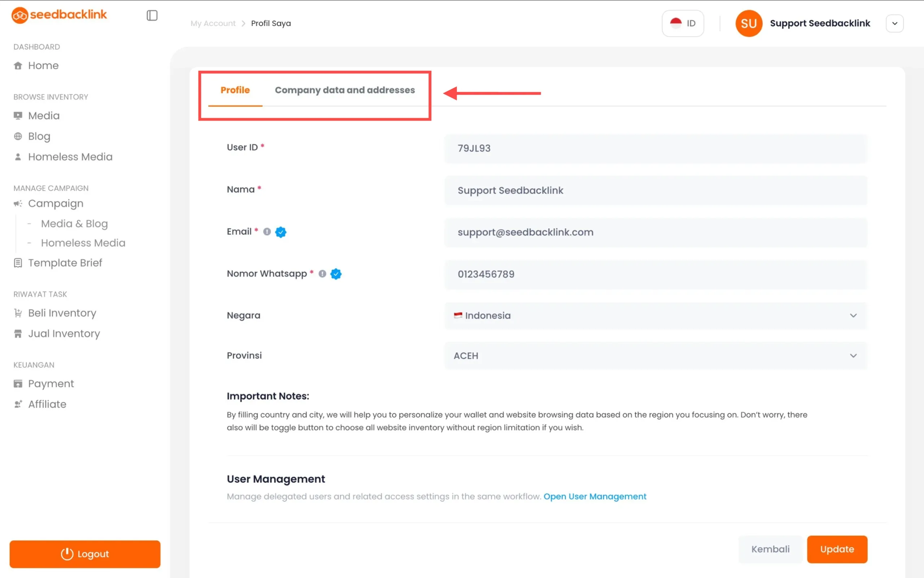The width and height of the screenshot is (924, 578).
Task: Click the Nama input field
Action: [x=655, y=190]
